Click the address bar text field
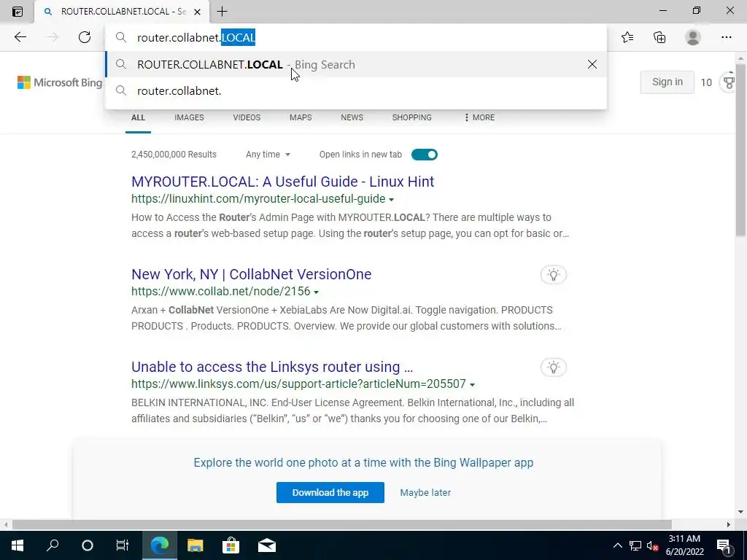 (356, 37)
